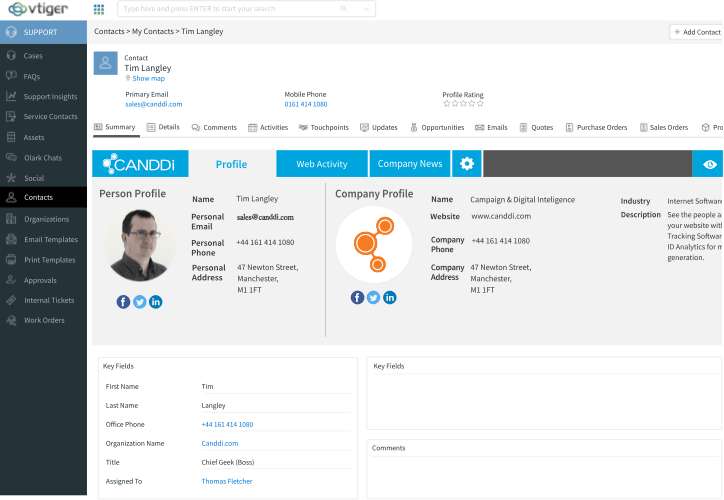Open Tim Langley's Twitter profile icon

pos(139,302)
